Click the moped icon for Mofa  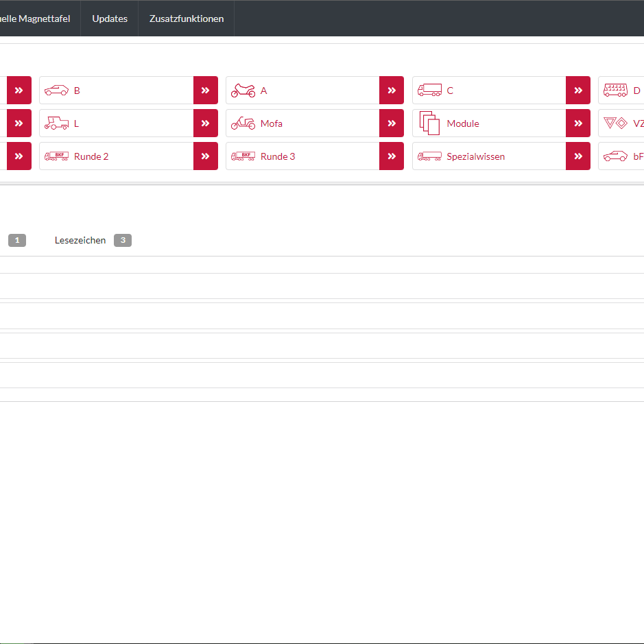243,123
